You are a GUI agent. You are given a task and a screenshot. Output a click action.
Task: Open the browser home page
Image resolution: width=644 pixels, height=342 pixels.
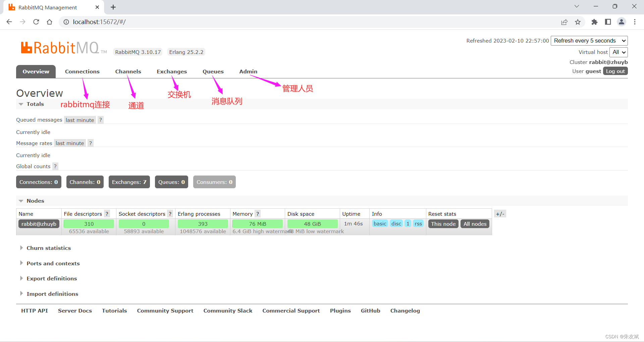[50, 22]
